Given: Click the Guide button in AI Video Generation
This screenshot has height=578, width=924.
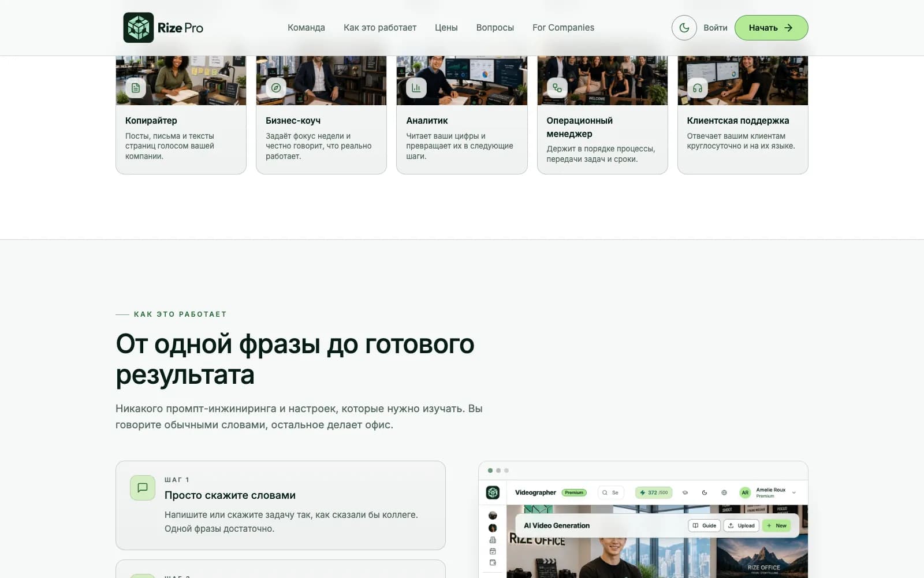Looking at the screenshot, I should 705,525.
